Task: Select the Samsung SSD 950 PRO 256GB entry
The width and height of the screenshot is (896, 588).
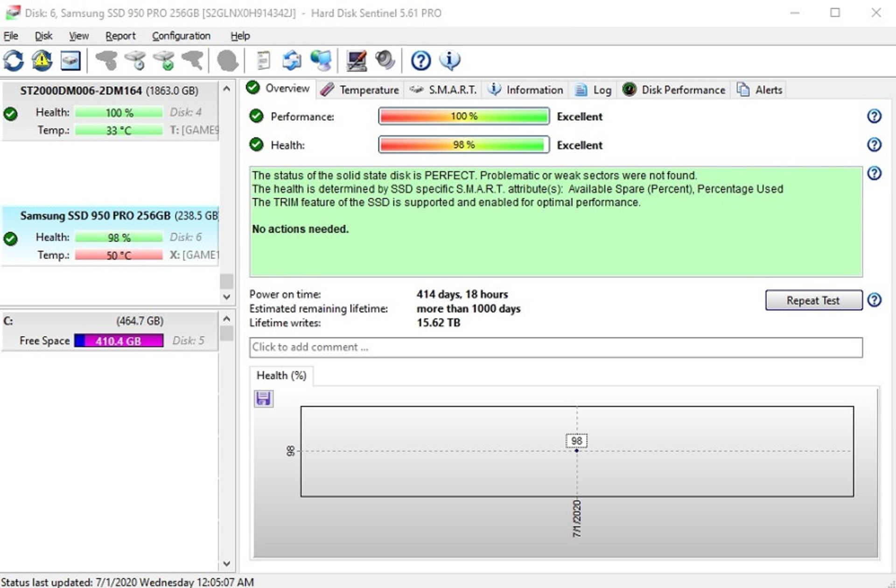Action: pyautogui.click(x=110, y=236)
